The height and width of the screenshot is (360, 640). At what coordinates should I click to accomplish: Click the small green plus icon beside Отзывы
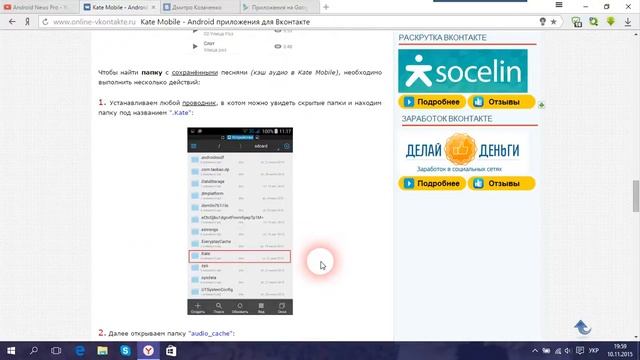click(541, 105)
